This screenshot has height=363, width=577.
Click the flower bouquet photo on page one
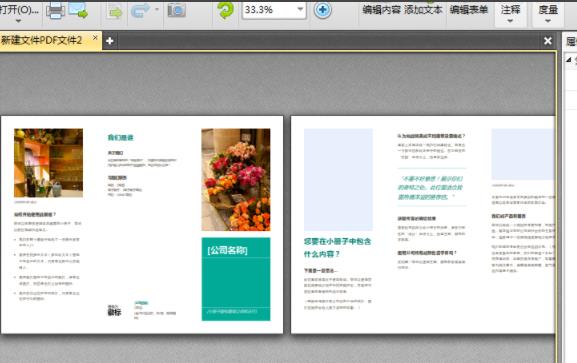[236, 180]
